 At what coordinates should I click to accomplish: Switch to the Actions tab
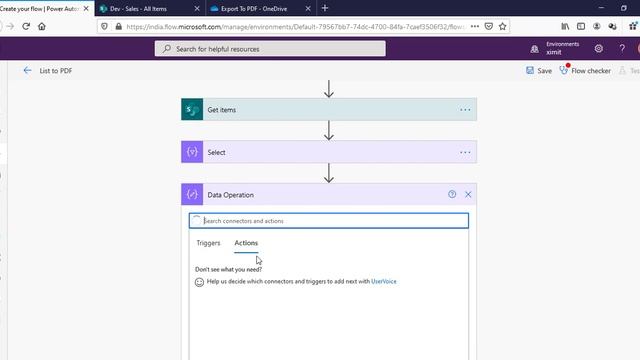(x=246, y=243)
